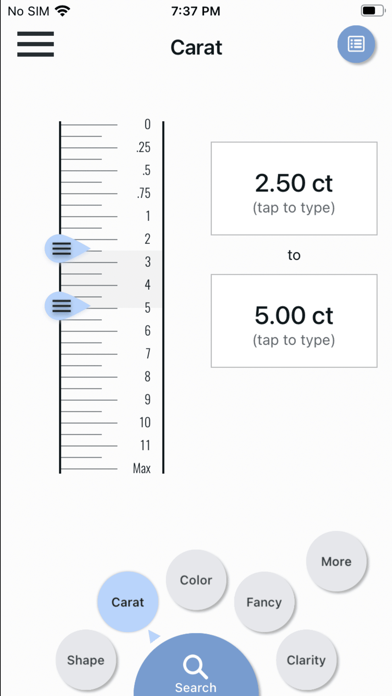
Task: Open the hamburger menu
Action: 36,44
